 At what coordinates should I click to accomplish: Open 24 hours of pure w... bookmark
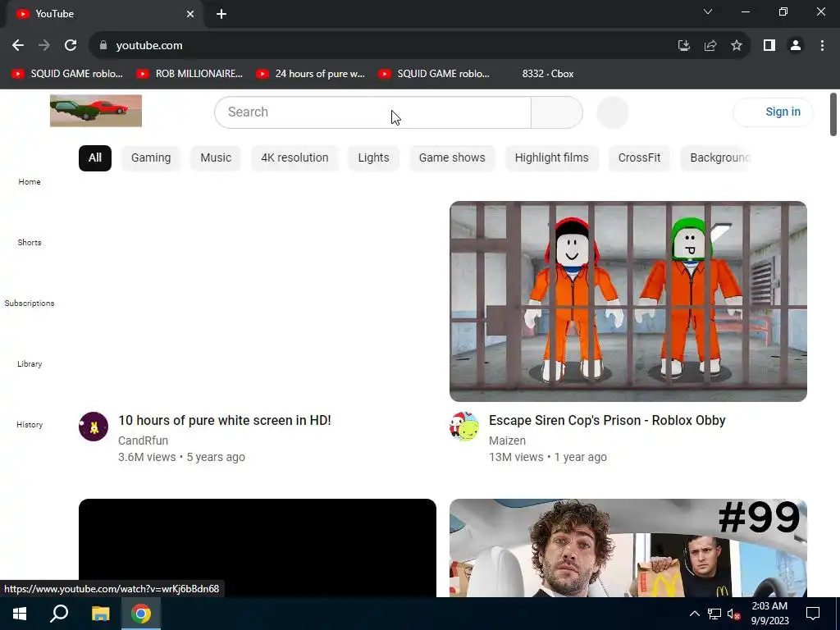[x=311, y=74]
